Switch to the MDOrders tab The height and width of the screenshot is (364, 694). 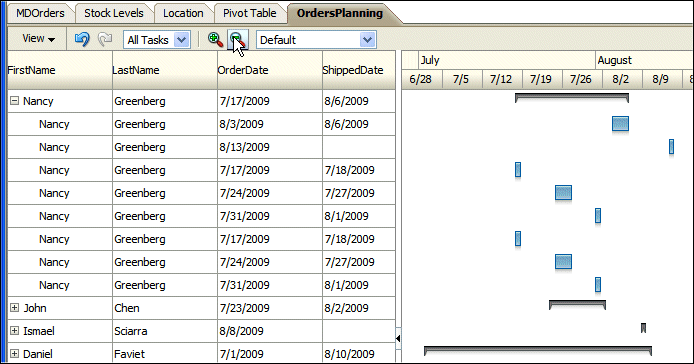(40, 13)
